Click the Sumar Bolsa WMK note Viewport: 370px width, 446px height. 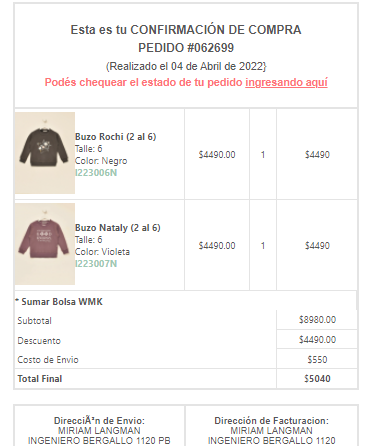coord(59,302)
